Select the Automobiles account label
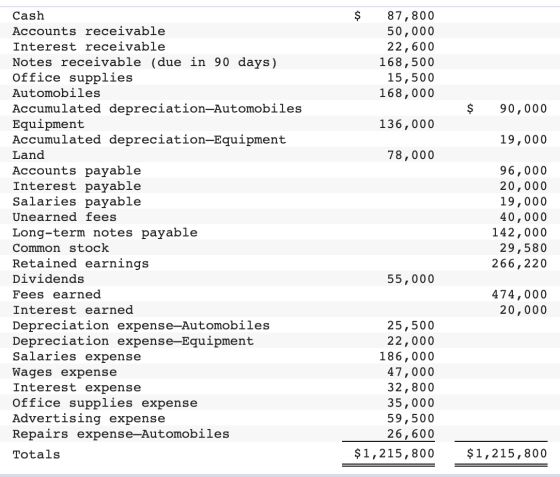Screen dimensions: 560x477 [56, 93]
